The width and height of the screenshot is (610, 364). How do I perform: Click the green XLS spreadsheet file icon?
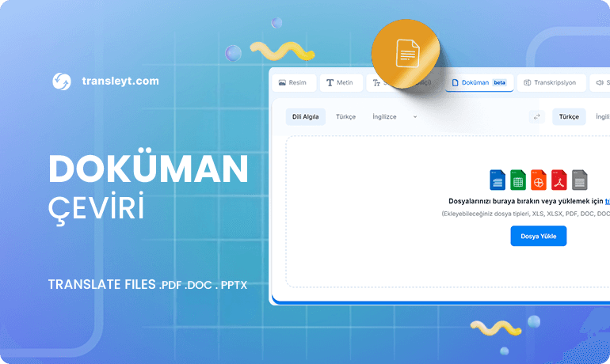click(518, 180)
